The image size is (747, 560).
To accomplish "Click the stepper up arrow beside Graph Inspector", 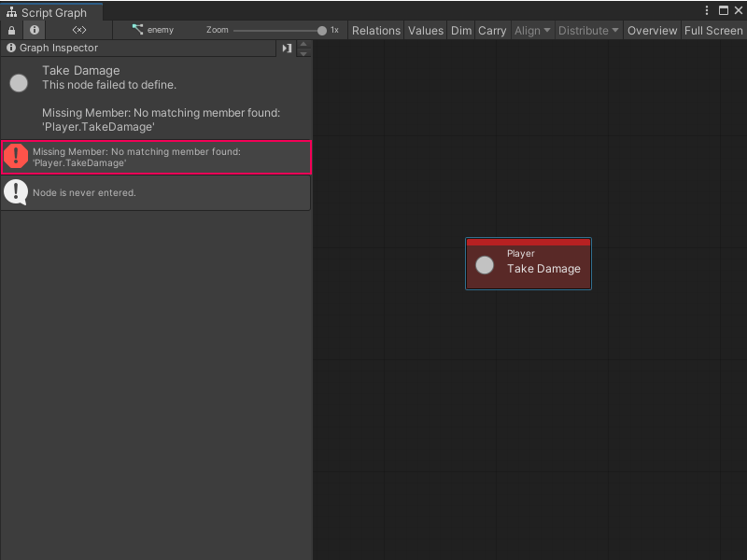I will [302, 44].
